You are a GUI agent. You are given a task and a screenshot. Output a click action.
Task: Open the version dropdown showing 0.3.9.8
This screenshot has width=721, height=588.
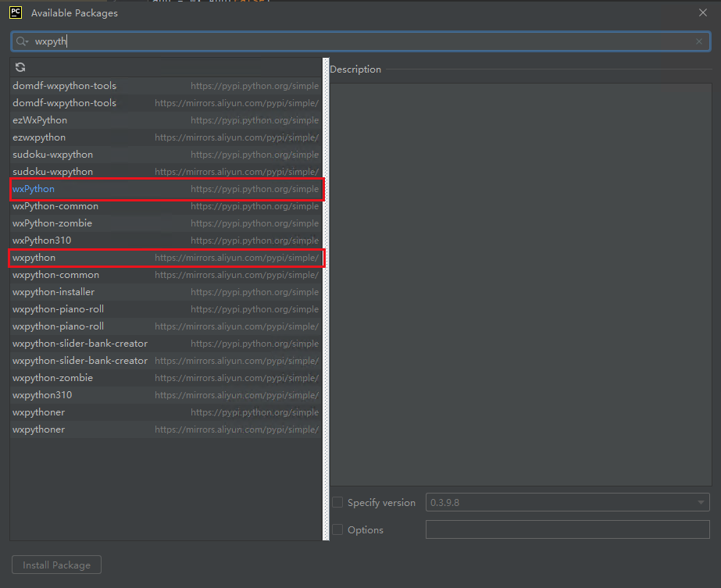567,502
